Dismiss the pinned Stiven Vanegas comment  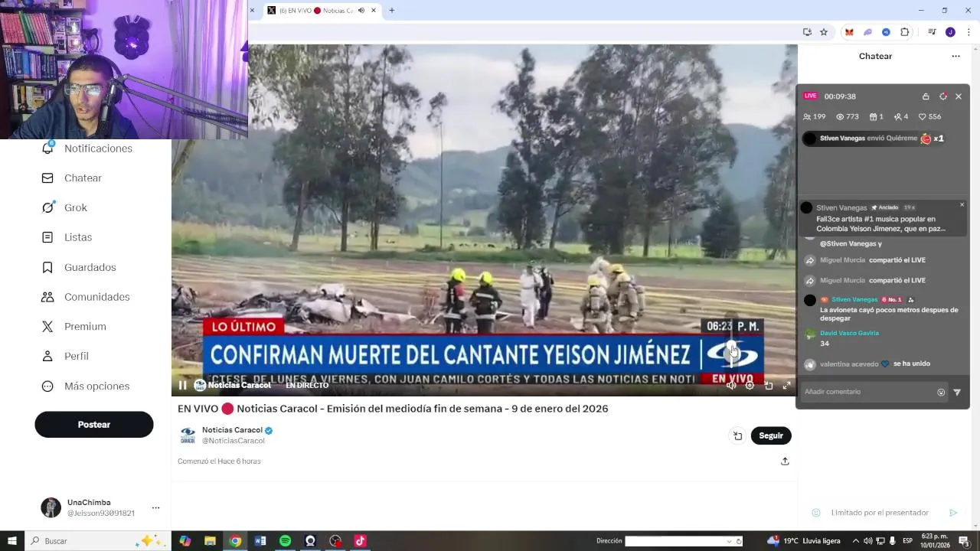(962, 204)
